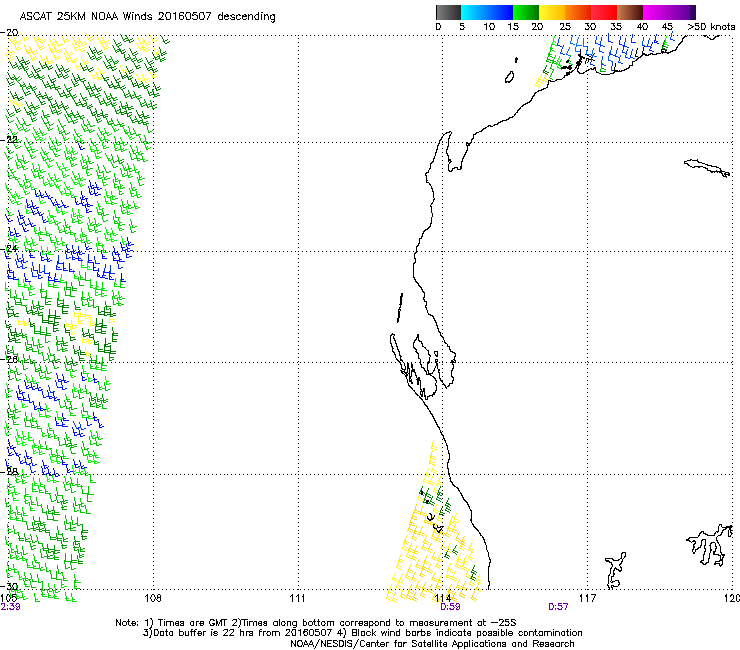The width and height of the screenshot is (740, 650).
Task: Click the '108' longitude axis label
Action: tap(153, 598)
